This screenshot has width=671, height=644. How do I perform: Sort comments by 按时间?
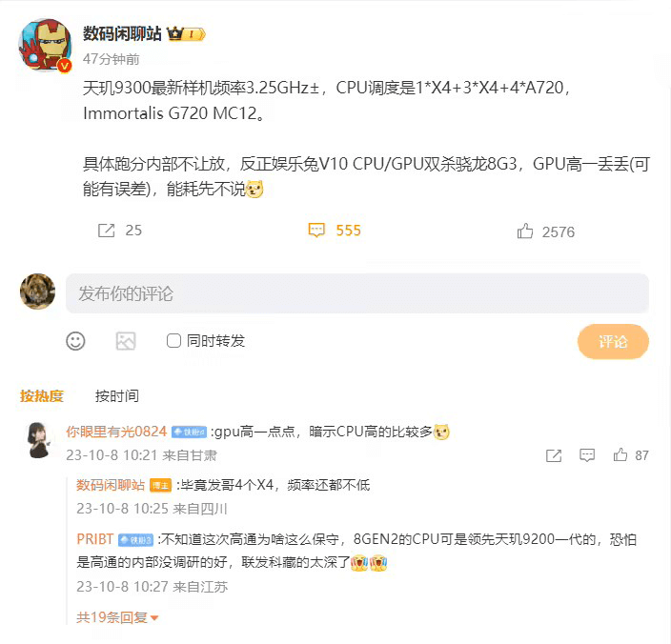[x=117, y=396]
